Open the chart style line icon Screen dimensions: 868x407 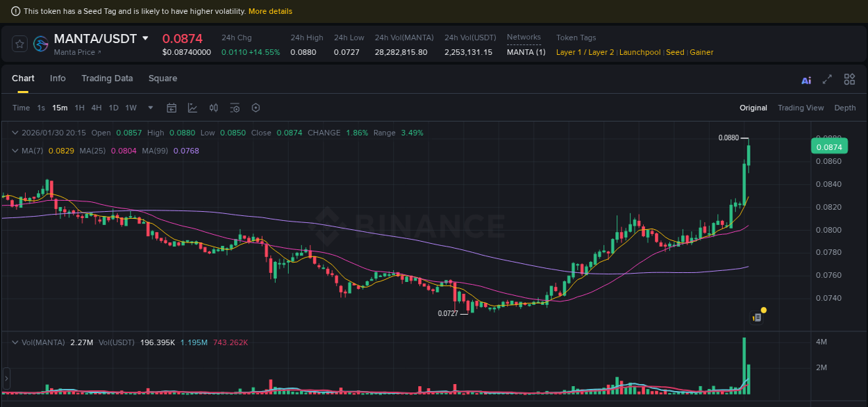pyautogui.click(x=192, y=108)
